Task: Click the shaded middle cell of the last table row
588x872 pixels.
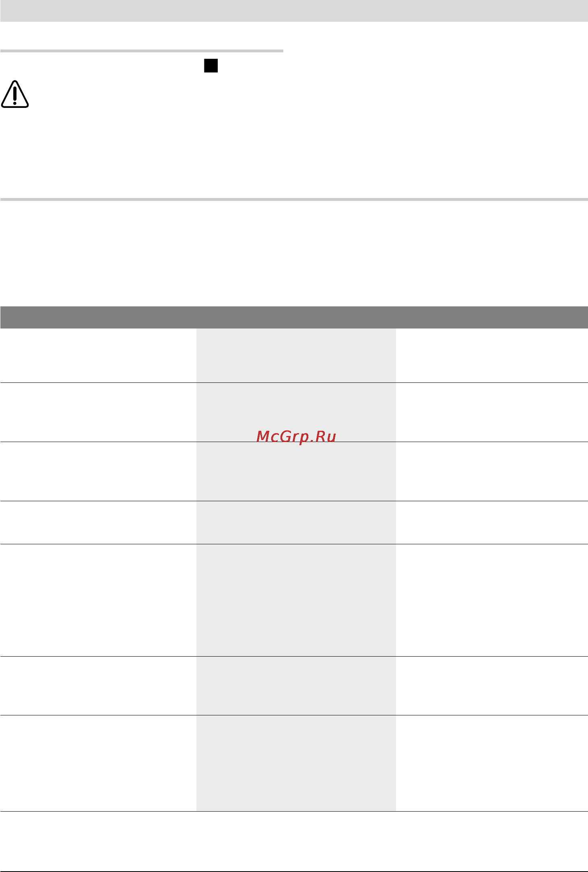Action: click(x=296, y=763)
